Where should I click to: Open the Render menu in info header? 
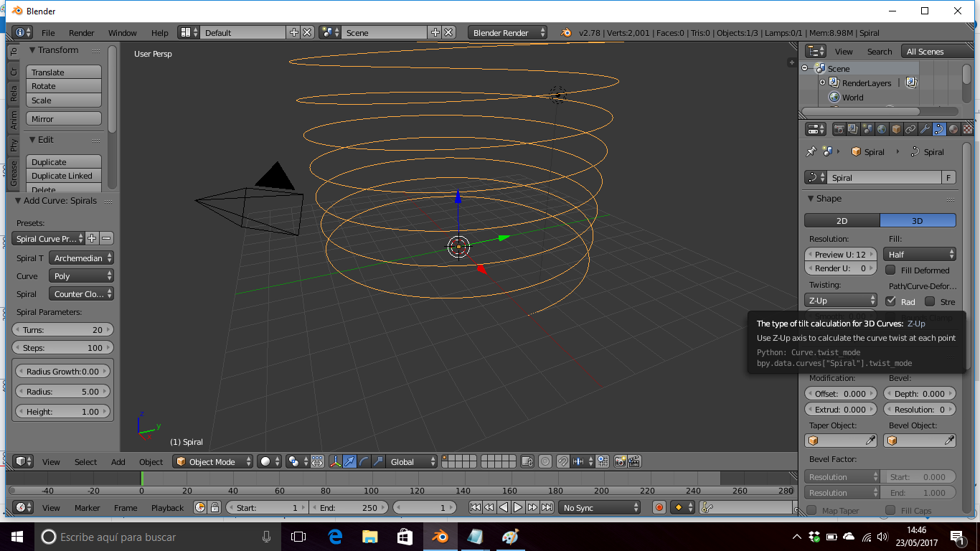pyautogui.click(x=82, y=32)
